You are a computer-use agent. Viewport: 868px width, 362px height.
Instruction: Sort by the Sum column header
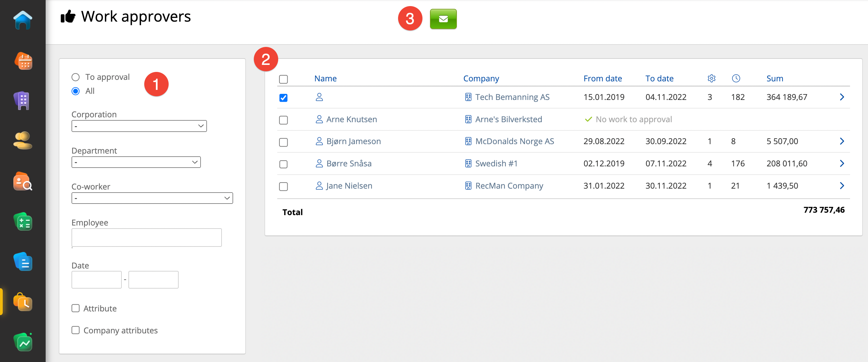tap(774, 79)
